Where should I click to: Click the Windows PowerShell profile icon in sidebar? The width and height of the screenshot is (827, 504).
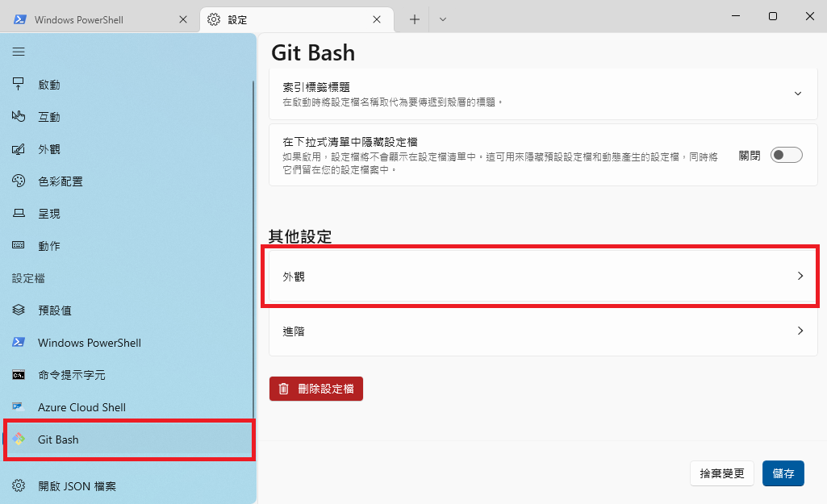pos(19,342)
